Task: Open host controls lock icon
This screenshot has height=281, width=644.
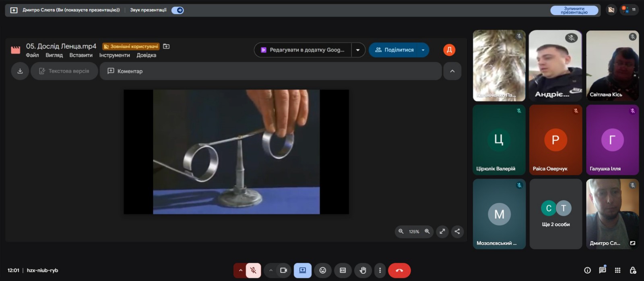Action: (633, 270)
